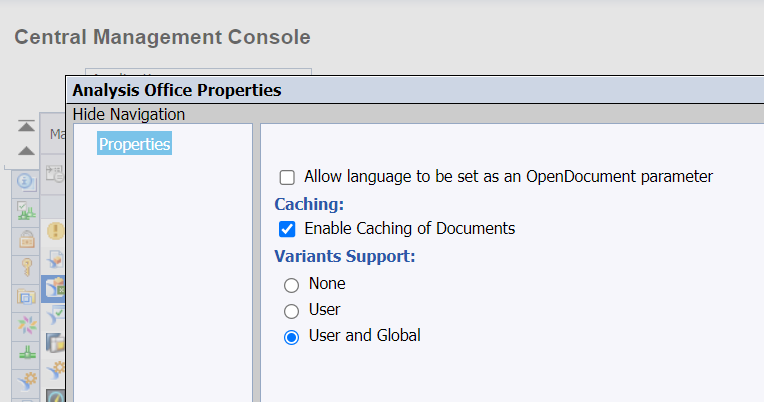Select User and Global radio button
The width and height of the screenshot is (764, 402).
291,337
